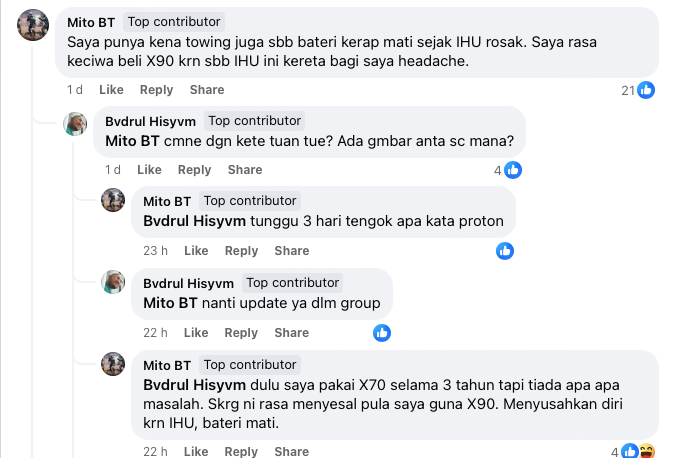Image resolution: width=697 pixels, height=458 pixels.
Task: Click like icon on 'nanti update ya' reply
Action: (x=382, y=333)
